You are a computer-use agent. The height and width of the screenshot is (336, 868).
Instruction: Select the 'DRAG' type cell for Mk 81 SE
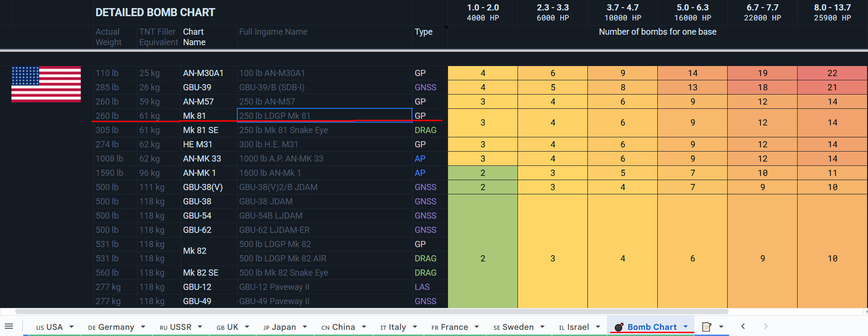[x=429, y=130]
